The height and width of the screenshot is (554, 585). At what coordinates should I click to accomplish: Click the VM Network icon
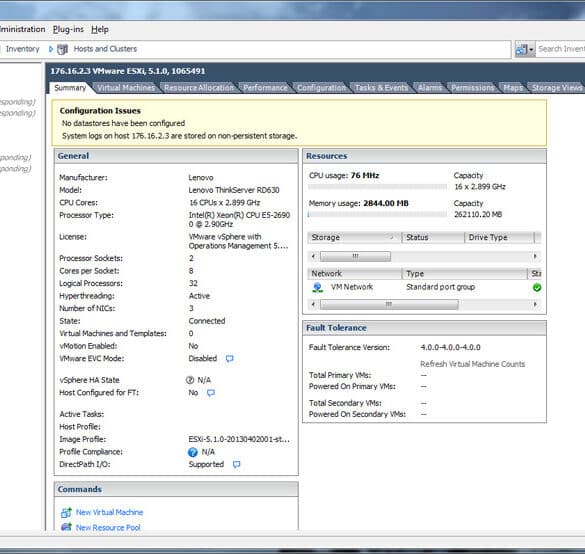317,287
